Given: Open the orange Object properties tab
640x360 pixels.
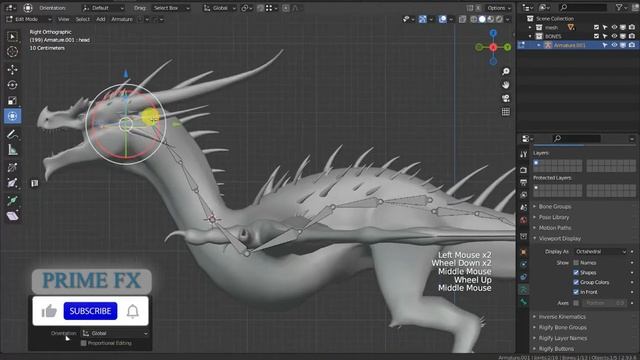Looking at the screenshot, I should [524, 252].
